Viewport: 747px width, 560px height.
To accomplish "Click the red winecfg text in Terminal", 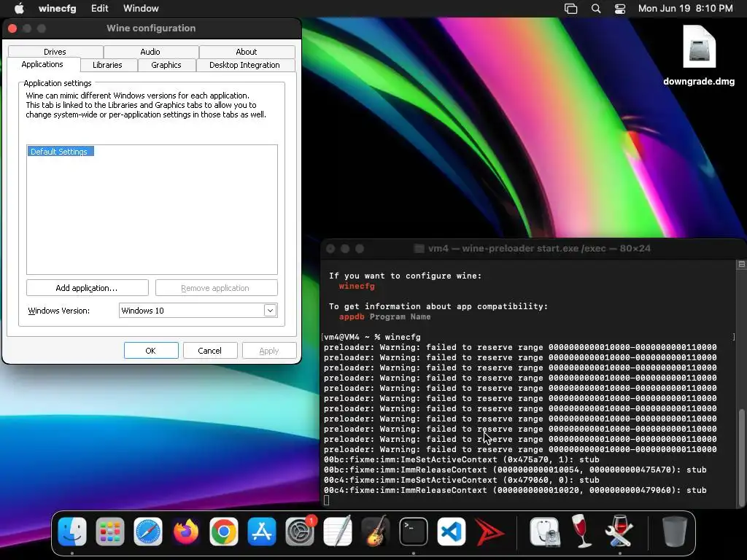I will 357,286.
